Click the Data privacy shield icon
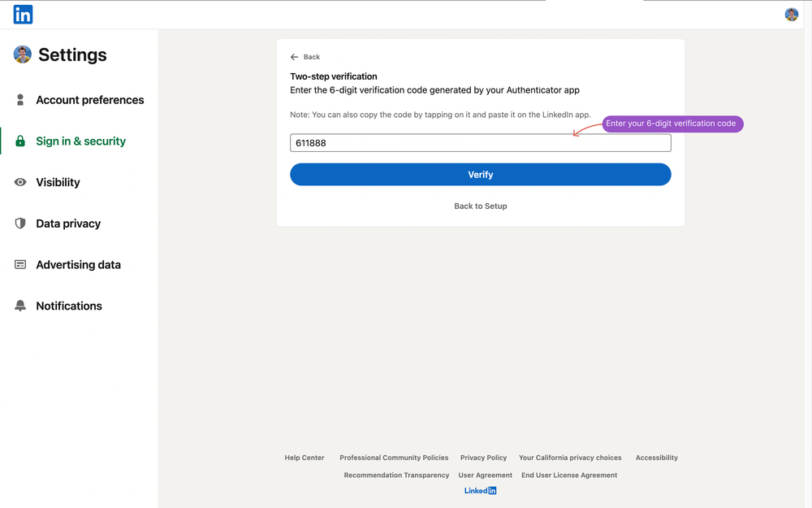The width and height of the screenshot is (812, 508). (x=19, y=223)
